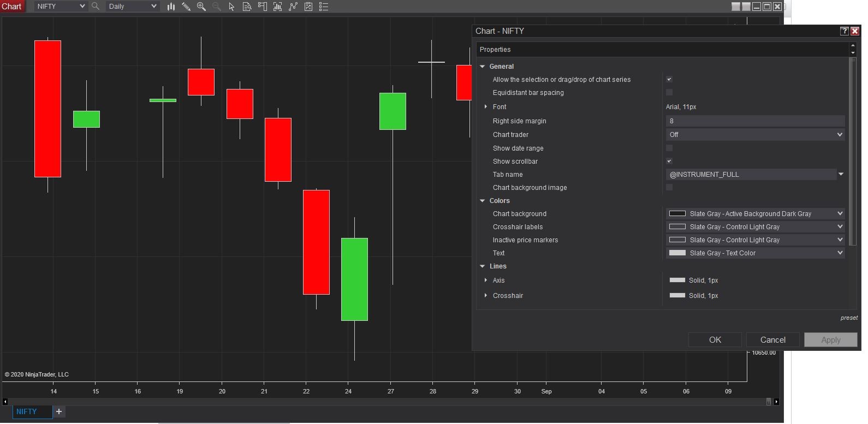
Task: Open the data series icon
Action: 278,7
